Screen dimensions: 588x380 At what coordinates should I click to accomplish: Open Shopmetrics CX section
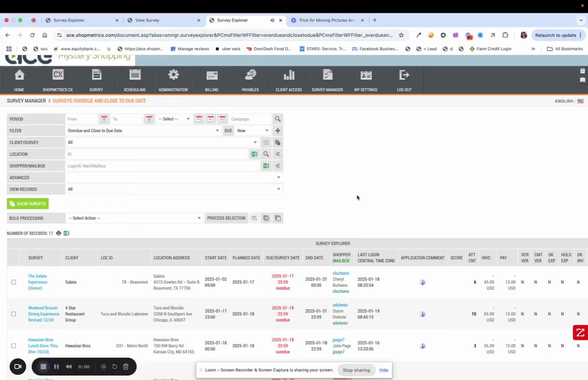click(x=58, y=80)
